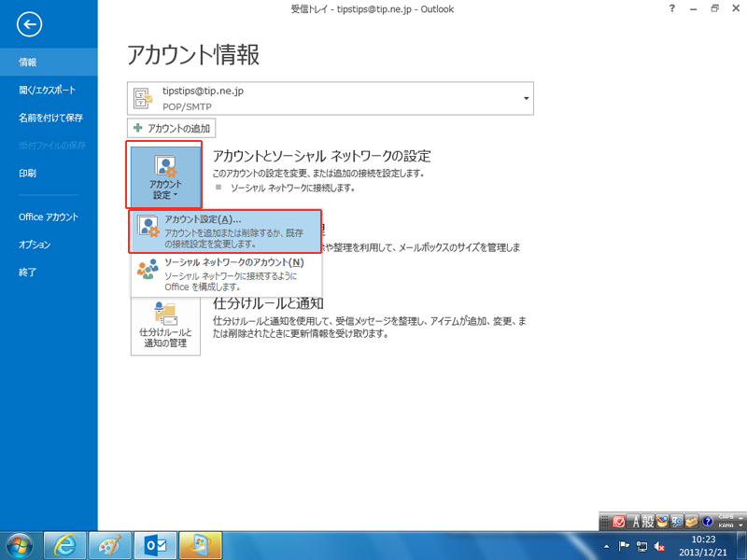Image resolution: width=747 pixels, height=560 pixels.
Task: Open the IME pad basket icon
Action: (x=662, y=523)
